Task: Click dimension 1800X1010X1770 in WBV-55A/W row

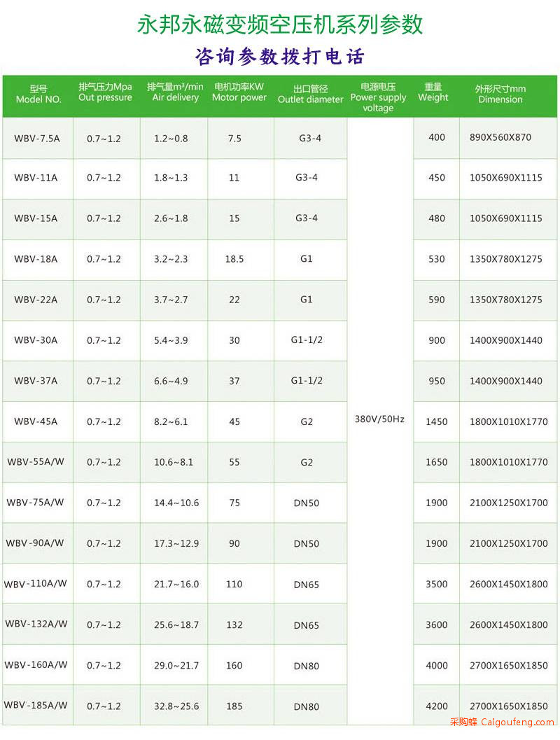Action: click(509, 462)
